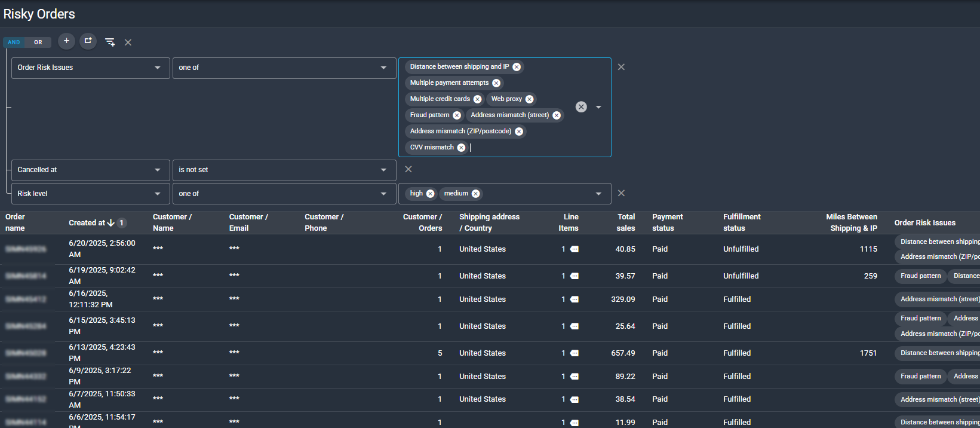Sort by Fulfillment status column header

click(742, 222)
